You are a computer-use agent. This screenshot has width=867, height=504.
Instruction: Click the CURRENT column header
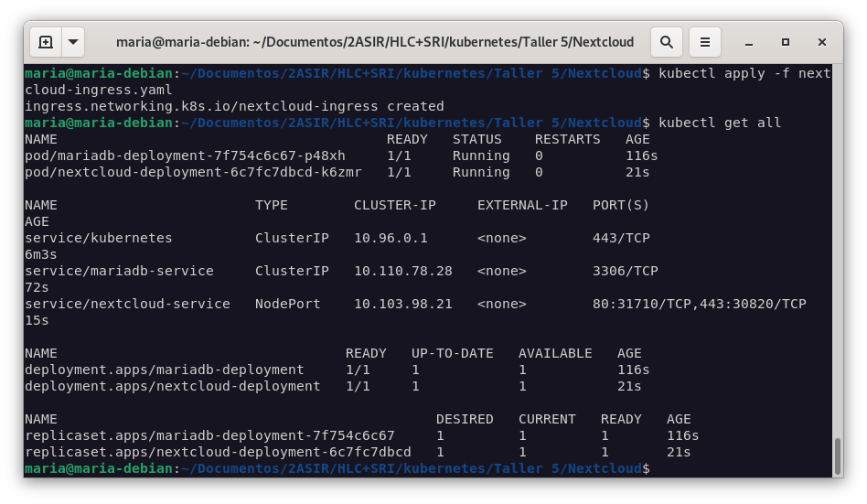(548, 419)
